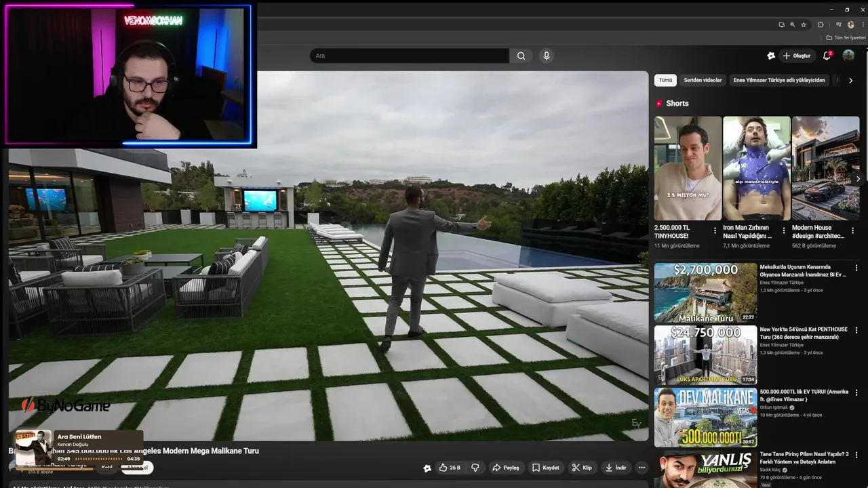The height and width of the screenshot is (488, 868).
Task: Open the $24.750.000 penthouse thumbnail
Action: point(705,354)
